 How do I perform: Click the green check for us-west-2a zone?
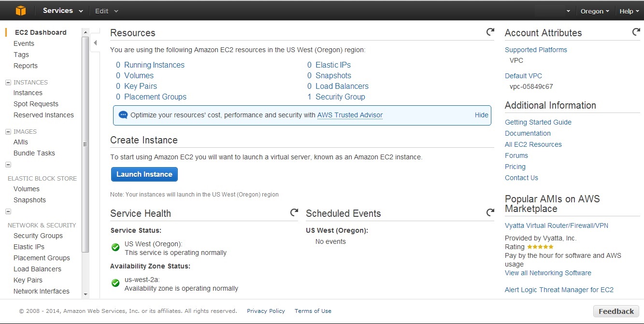coord(115,283)
